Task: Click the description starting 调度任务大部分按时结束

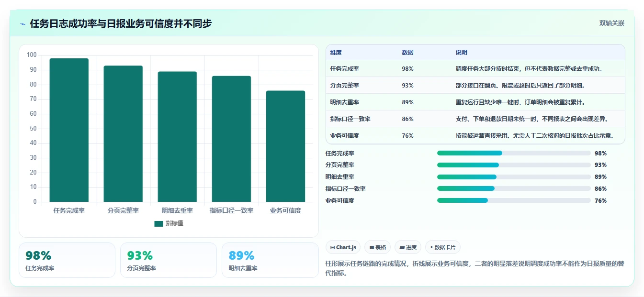Action: pos(529,69)
